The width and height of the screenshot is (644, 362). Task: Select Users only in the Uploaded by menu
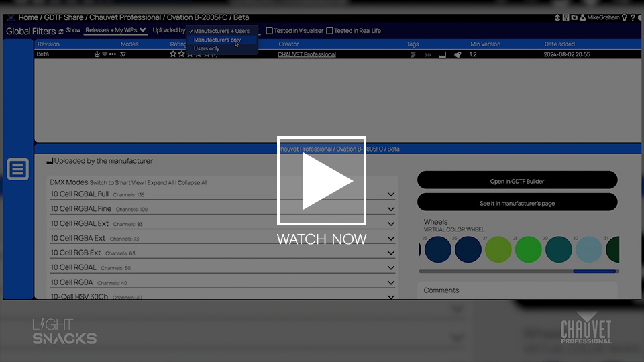207,48
